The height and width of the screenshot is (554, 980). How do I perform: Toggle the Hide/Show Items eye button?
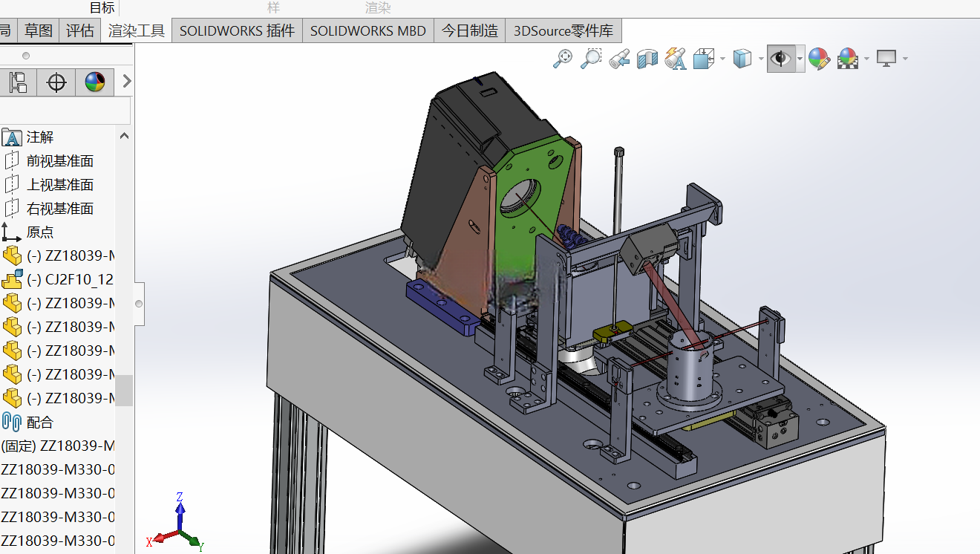click(780, 58)
